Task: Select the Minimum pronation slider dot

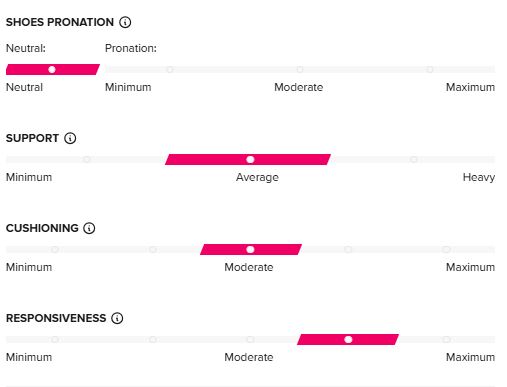Action: [170, 69]
